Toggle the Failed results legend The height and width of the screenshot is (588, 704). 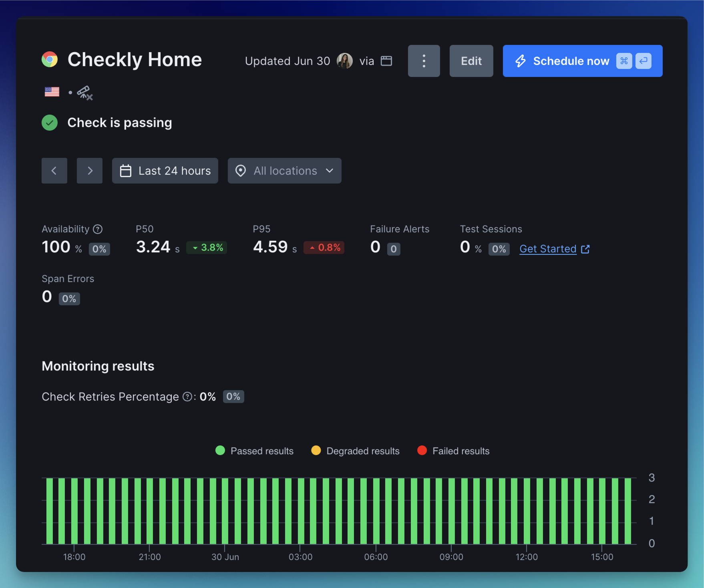[453, 451]
